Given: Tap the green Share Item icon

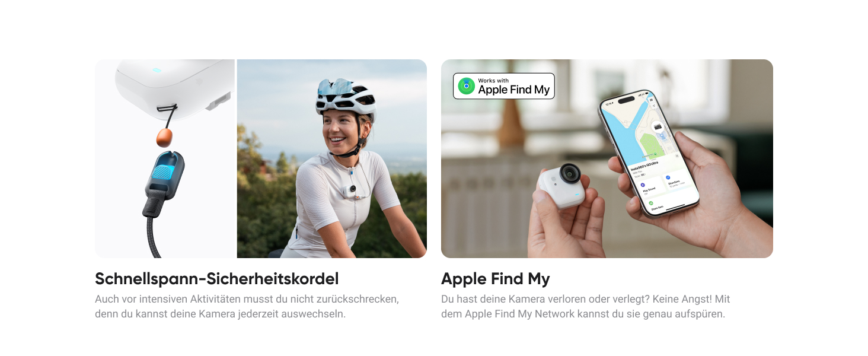Looking at the screenshot, I should click(x=650, y=203).
